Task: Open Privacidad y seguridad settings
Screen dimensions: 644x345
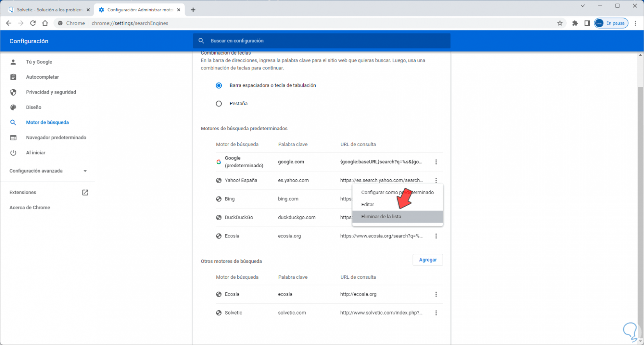Action: coord(51,92)
